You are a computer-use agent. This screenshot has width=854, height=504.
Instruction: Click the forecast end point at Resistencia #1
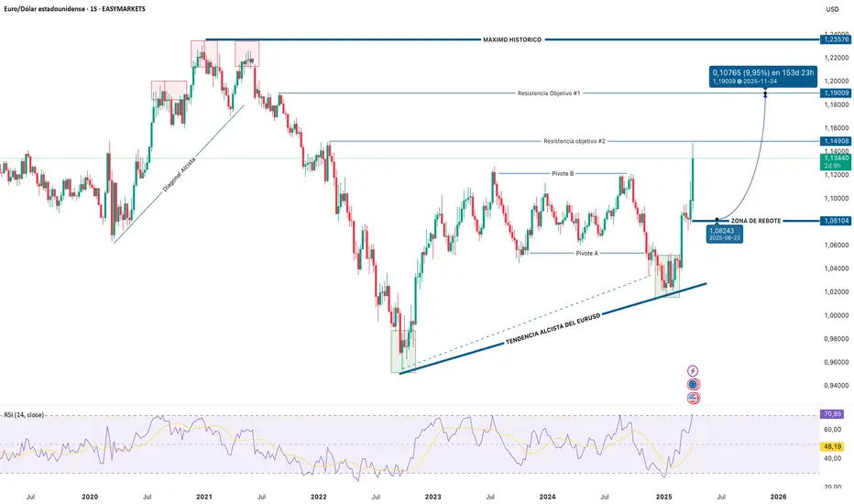tap(765, 94)
